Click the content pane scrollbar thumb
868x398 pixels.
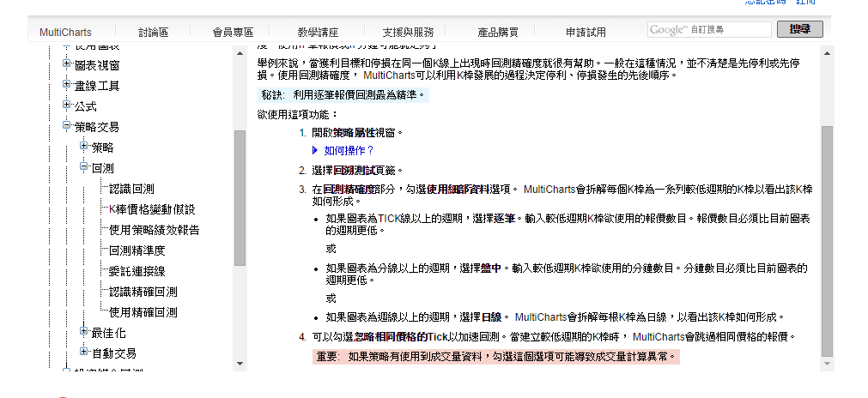point(827,241)
